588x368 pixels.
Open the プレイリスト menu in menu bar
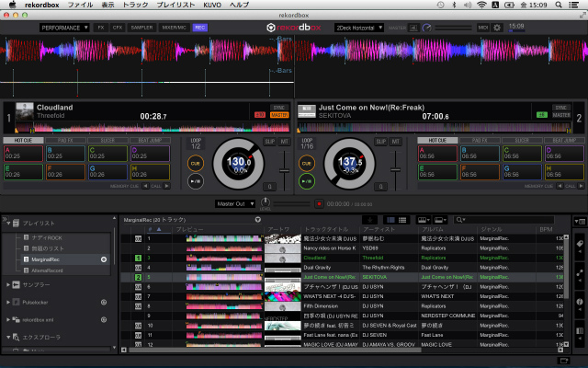coord(175,5)
